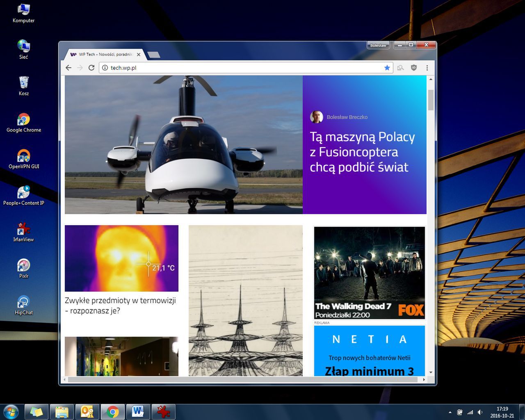
Task: Open the Windows Start menu
Action: (x=11, y=412)
